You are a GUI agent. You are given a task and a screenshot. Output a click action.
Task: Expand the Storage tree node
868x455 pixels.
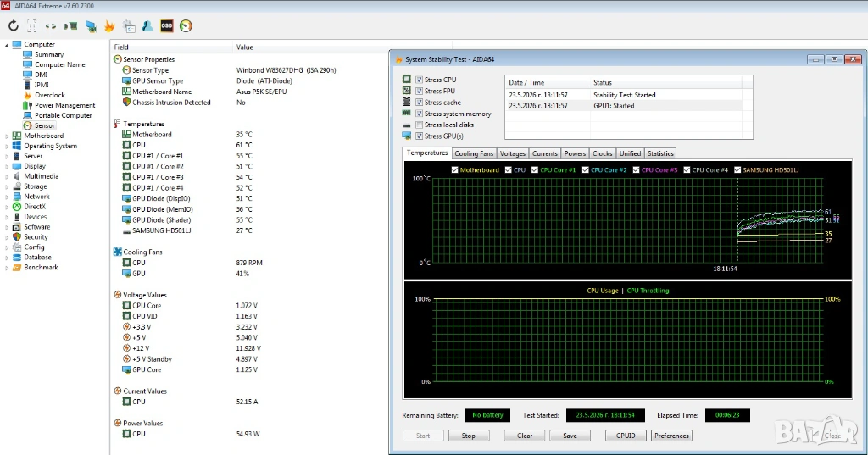tap(7, 186)
